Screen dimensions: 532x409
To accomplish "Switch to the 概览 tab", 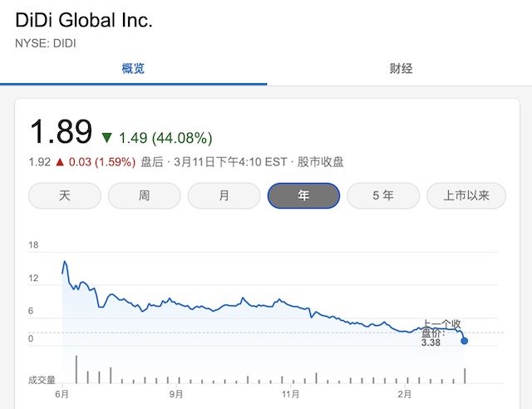I will [x=133, y=68].
